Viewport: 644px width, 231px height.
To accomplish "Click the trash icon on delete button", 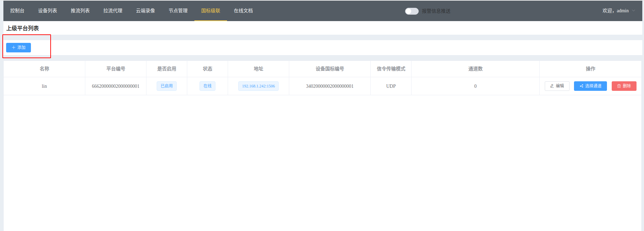I will coord(619,86).
